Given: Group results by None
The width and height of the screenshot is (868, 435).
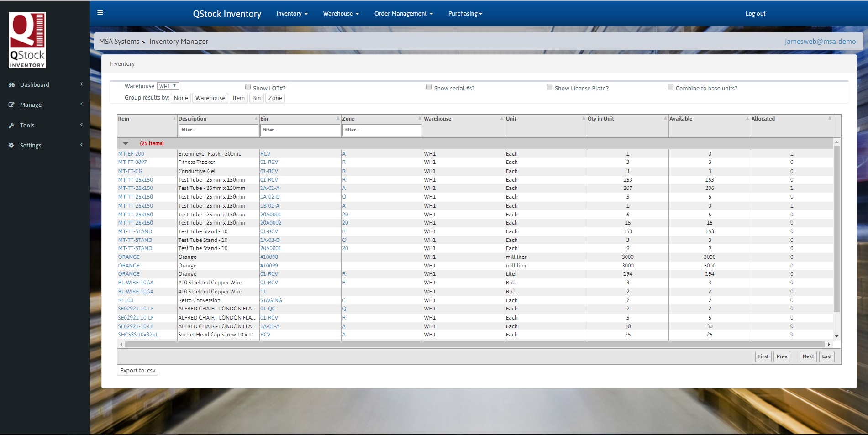Looking at the screenshot, I should (x=181, y=98).
